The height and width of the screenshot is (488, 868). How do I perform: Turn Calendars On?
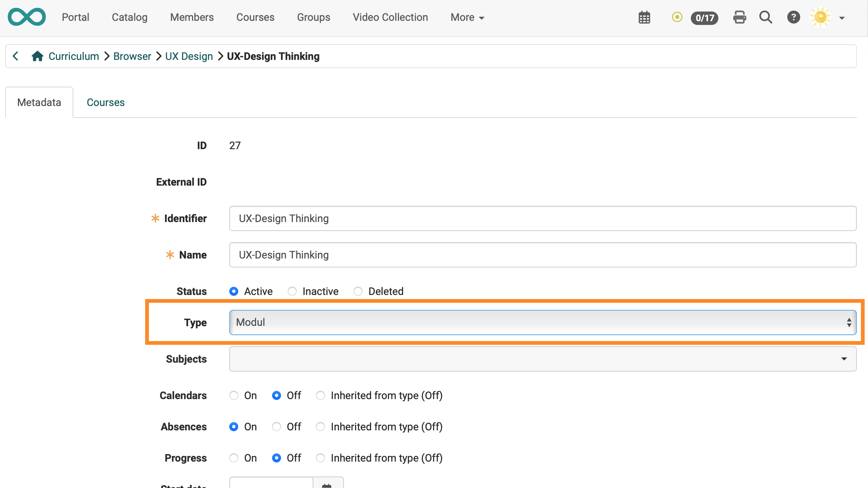coord(234,395)
